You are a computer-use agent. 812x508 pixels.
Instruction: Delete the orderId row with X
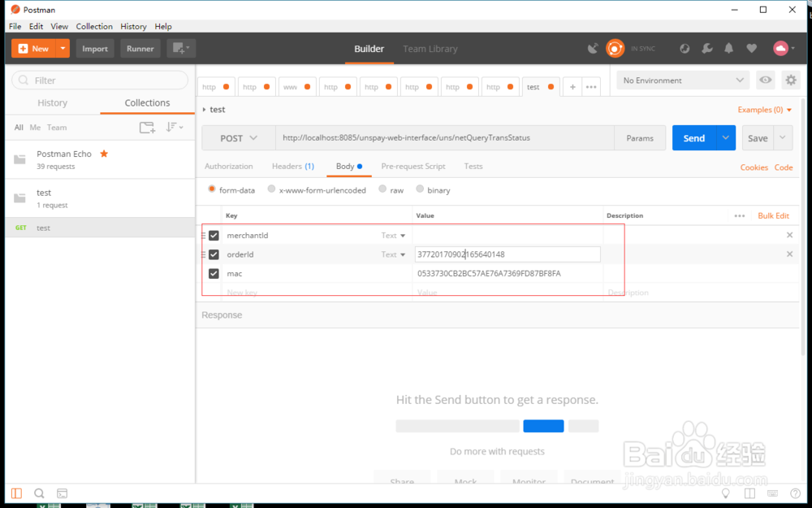click(790, 254)
